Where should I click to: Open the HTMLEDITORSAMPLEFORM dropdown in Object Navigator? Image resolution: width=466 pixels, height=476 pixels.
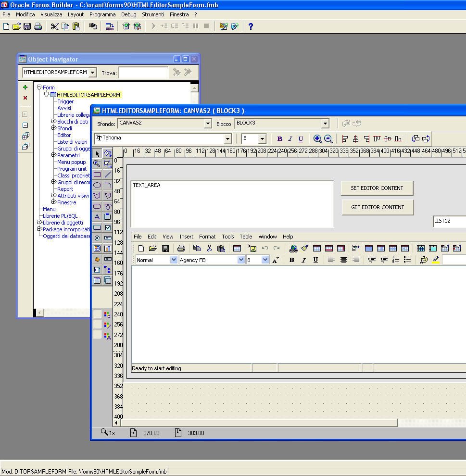click(93, 73)
